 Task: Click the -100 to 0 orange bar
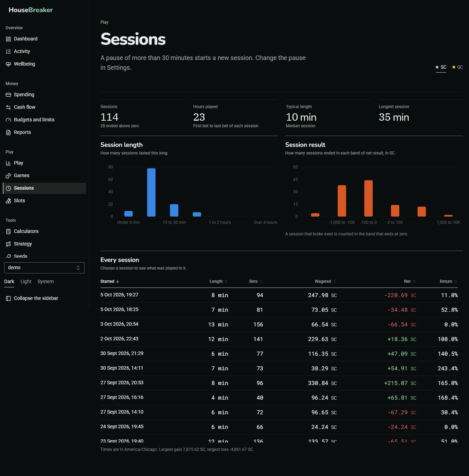tap(369, 198)
